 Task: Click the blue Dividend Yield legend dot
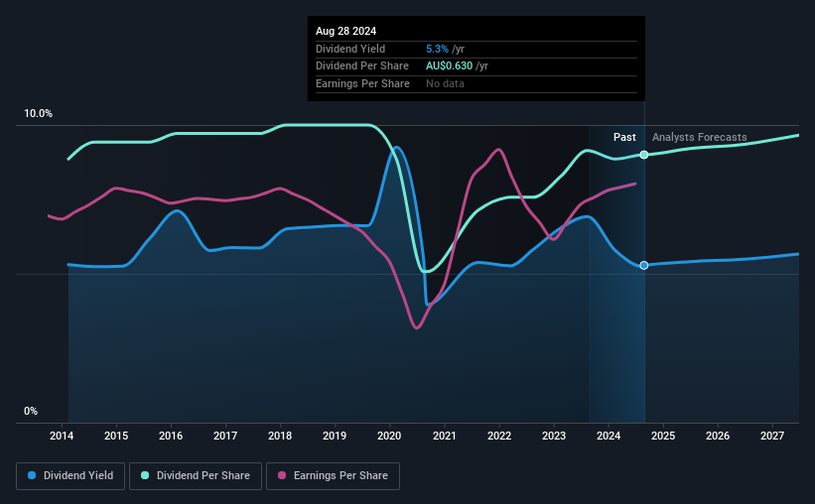pos(32,475)
